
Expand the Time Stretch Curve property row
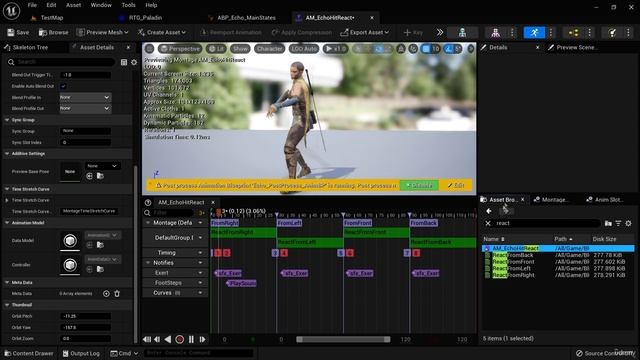tap(7, 200)
